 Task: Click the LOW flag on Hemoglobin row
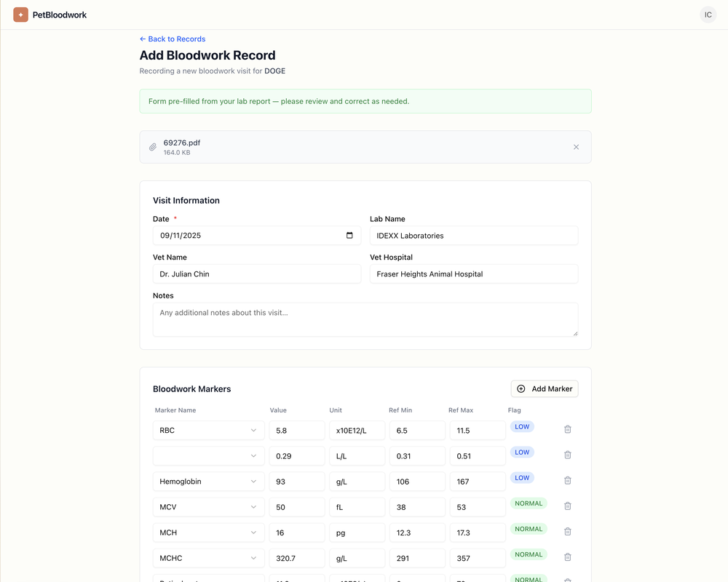(522, 477)
